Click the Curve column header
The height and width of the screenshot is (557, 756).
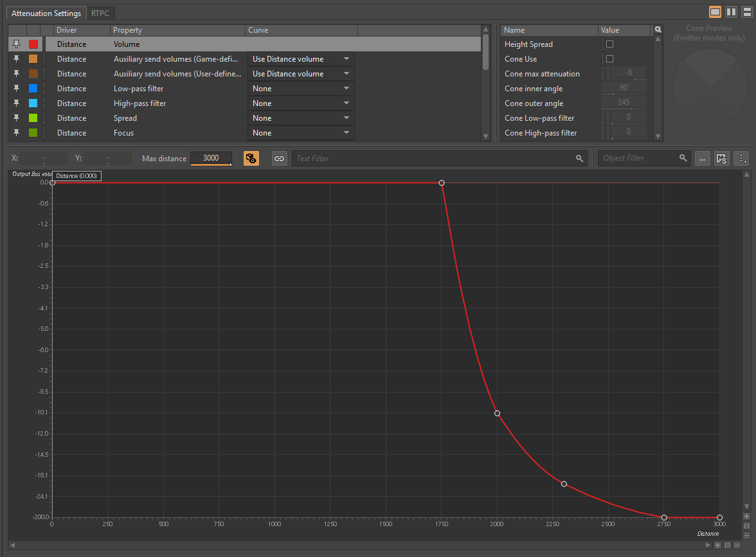pyautogui.click(x=301, y=30)
